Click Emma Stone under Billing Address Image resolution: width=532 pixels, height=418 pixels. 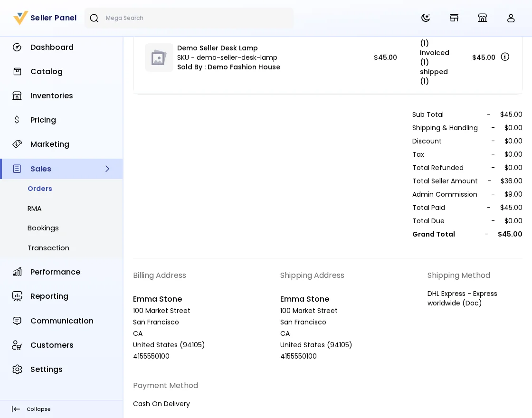pos(157,299)
